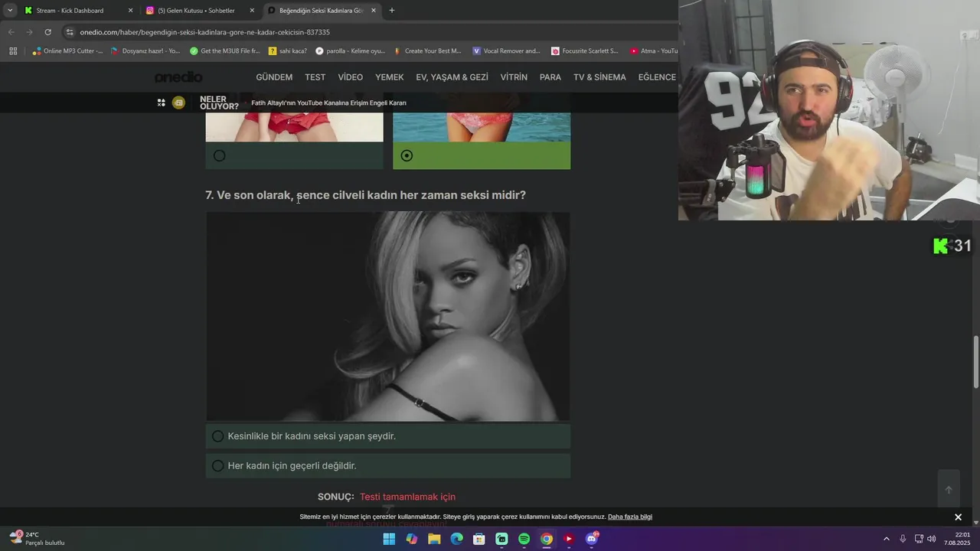Open parolla - Kelime oyunu bookmark

tap(351, 51)
